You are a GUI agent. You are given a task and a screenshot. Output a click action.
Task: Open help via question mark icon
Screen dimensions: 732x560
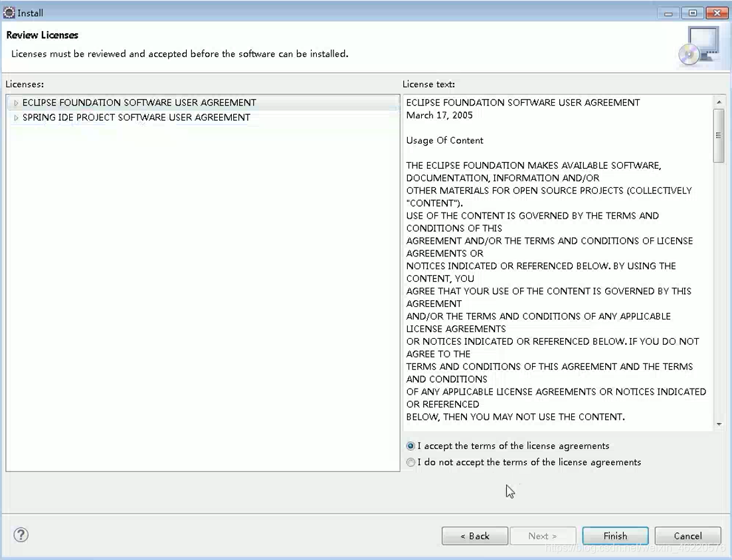[x=21, y=535]
